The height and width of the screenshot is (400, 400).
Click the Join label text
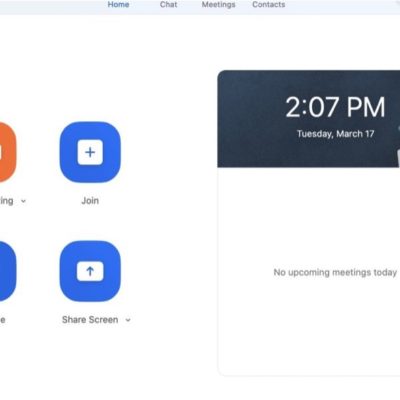[90, 201]
